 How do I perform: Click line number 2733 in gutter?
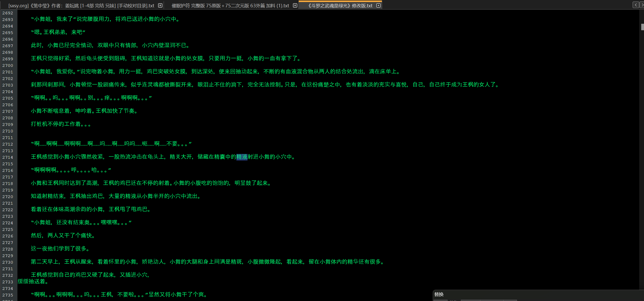pos(8,282)
